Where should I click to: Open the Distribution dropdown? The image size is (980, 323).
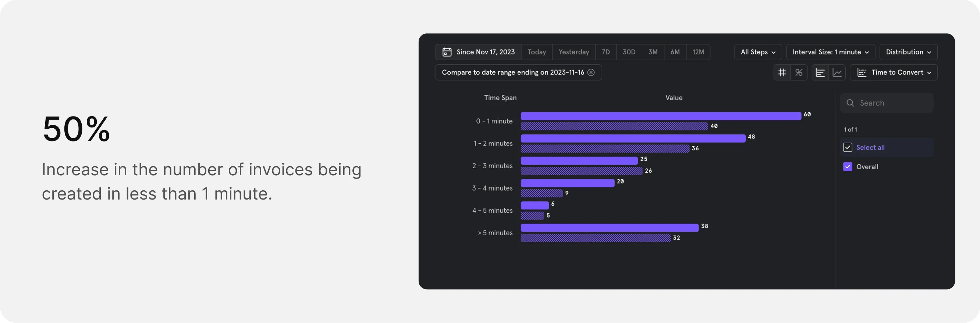pyautogui.click(x=908, y=52)
